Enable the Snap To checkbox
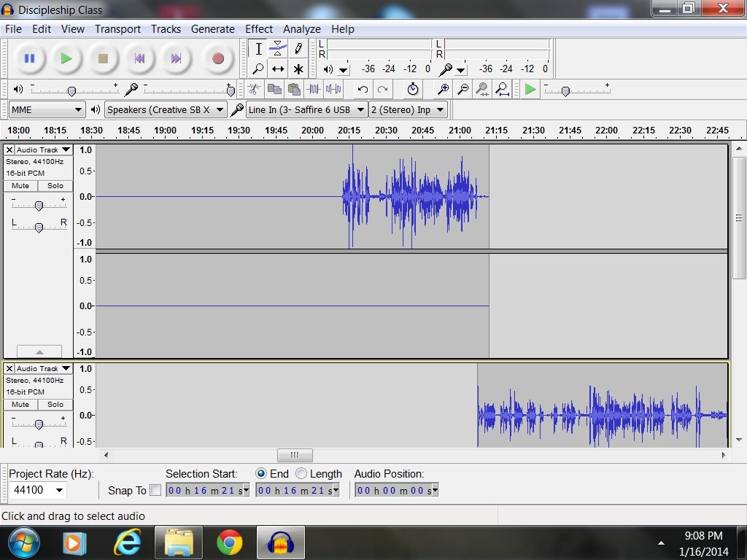Screen dimensions: 747x560 156,490
